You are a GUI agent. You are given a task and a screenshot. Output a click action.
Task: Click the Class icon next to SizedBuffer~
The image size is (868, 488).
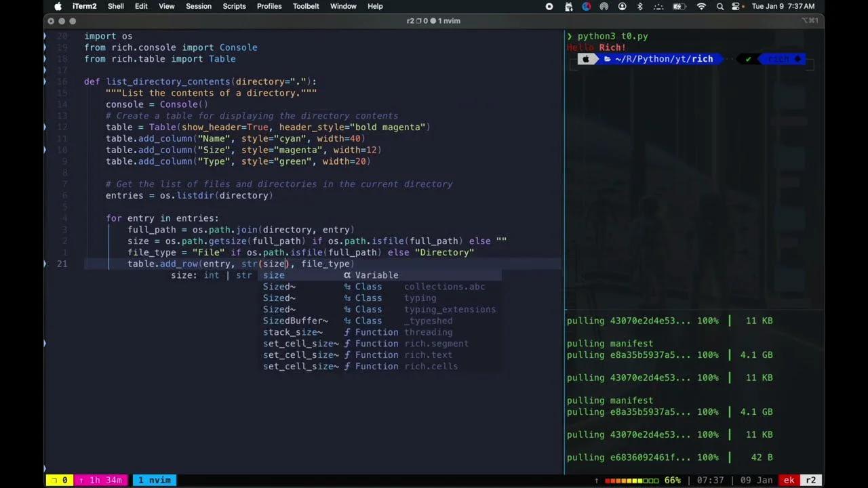[347, 321]
